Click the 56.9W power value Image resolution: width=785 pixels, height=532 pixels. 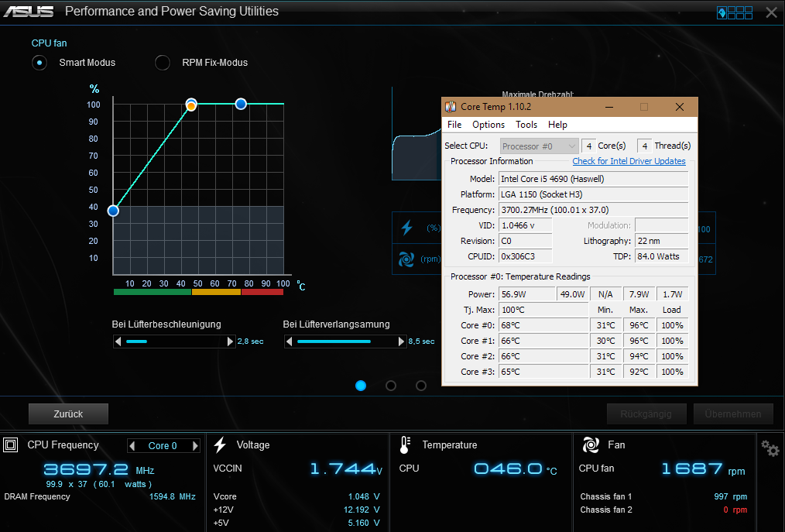click(x=526, y=294)
